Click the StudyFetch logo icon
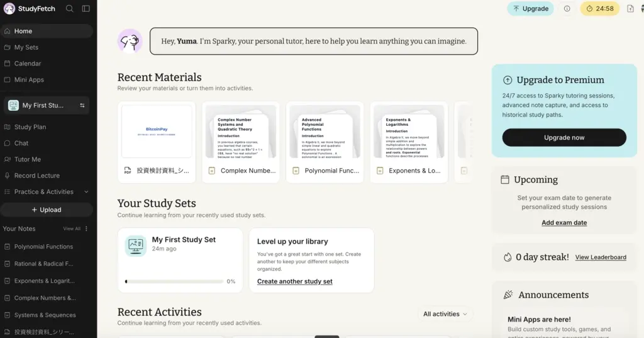The image size is (644, 338). click(9, 9)
